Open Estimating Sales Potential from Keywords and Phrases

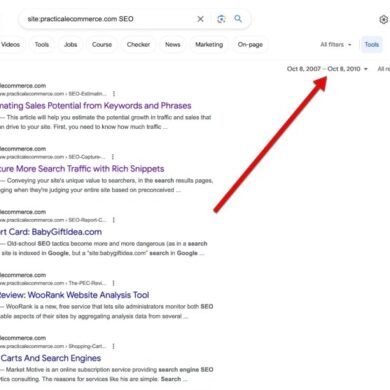click(x=96, y=106)
